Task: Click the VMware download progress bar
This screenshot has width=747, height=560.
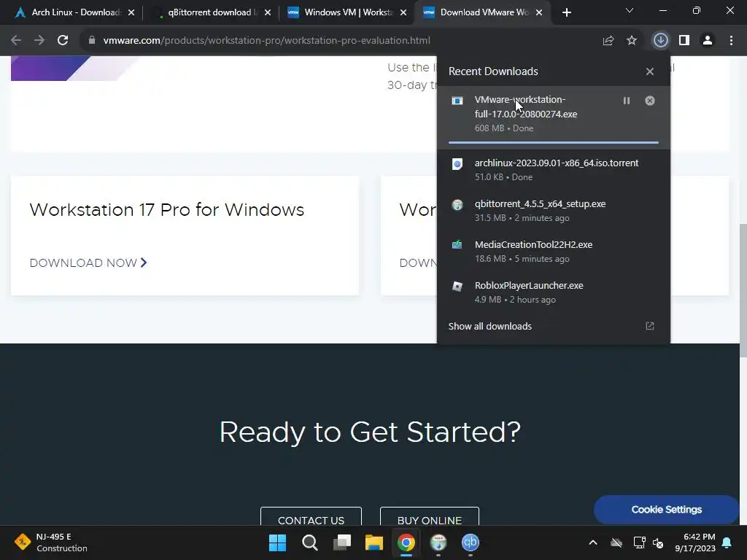Action: (554, 142)
